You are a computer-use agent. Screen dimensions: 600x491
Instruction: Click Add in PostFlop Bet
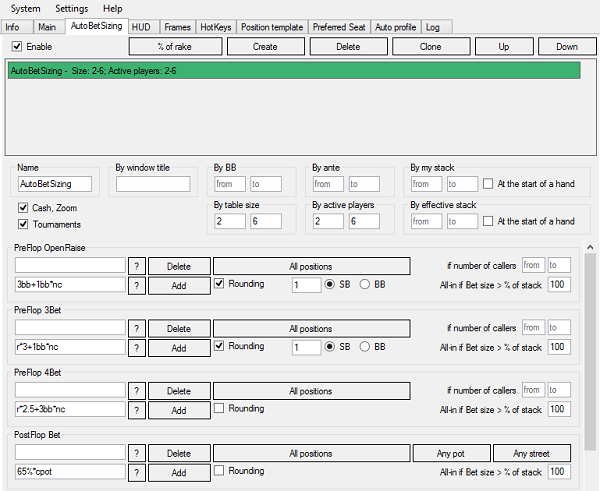pyautogui.click(x=179, y=473)
